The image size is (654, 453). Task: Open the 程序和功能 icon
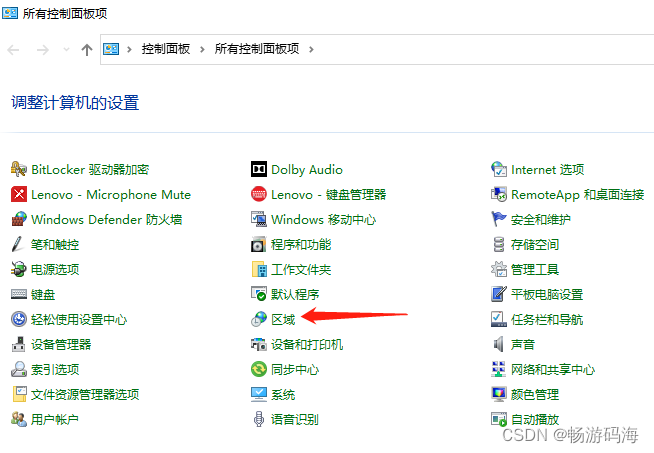(259, 244)
